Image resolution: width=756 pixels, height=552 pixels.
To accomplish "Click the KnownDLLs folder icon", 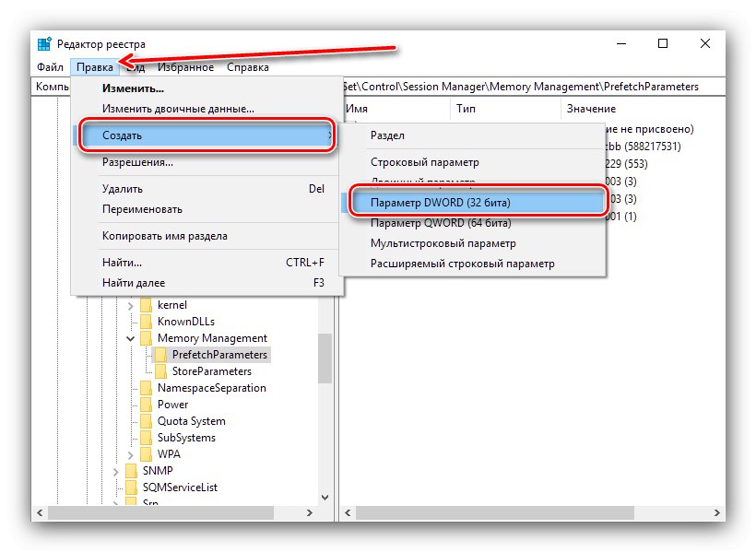I will point(146,322).
